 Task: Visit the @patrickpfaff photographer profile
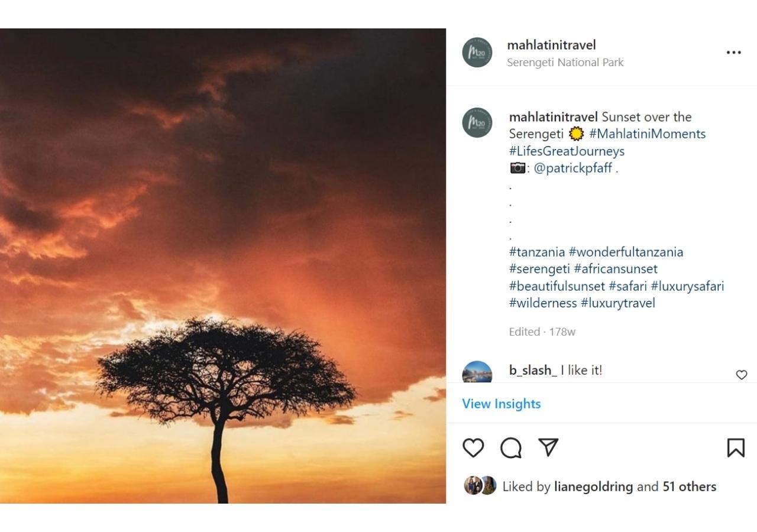pyautogui.click(x=572, y=168)
